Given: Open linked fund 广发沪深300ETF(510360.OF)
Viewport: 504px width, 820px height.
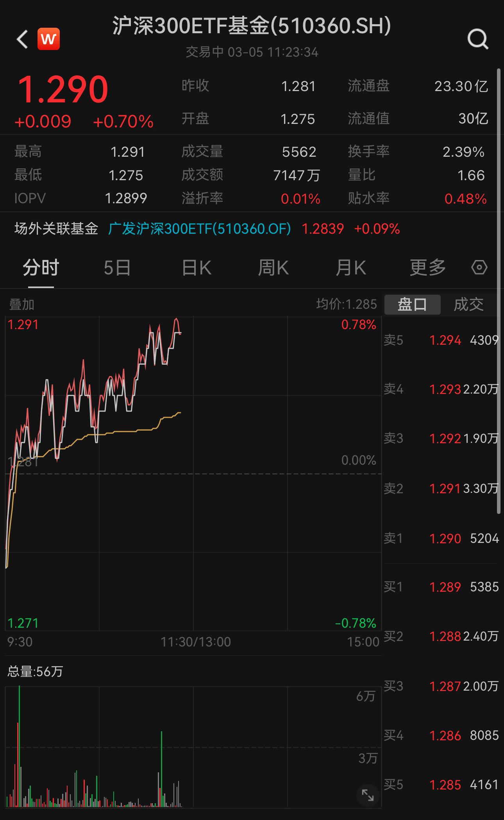Looking at the screenshot, I should point(200,229).
